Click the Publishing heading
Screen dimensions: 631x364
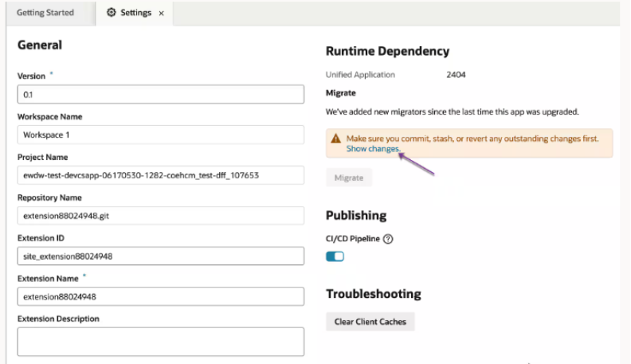[356, 216]
